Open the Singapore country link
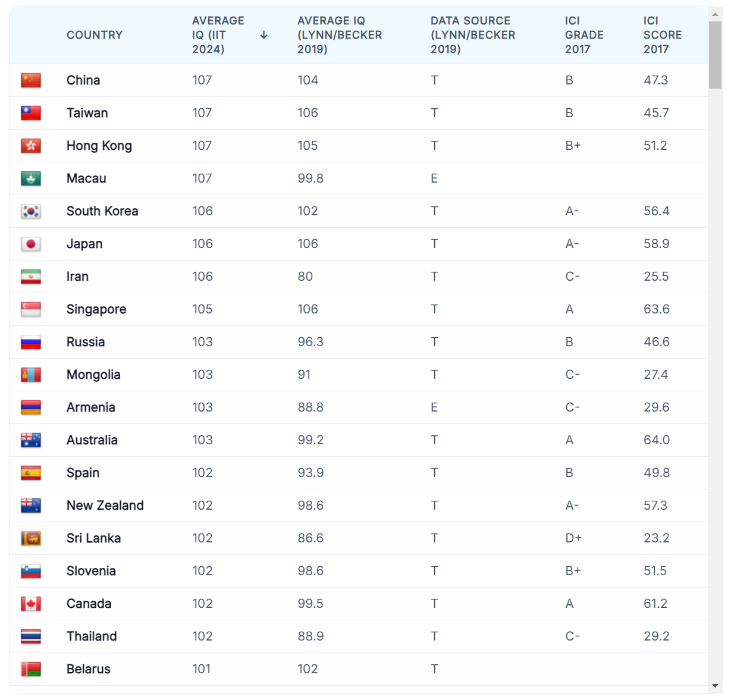Viewport: 731px width, 700px height. pyautogui.click(x=96, y=309)
